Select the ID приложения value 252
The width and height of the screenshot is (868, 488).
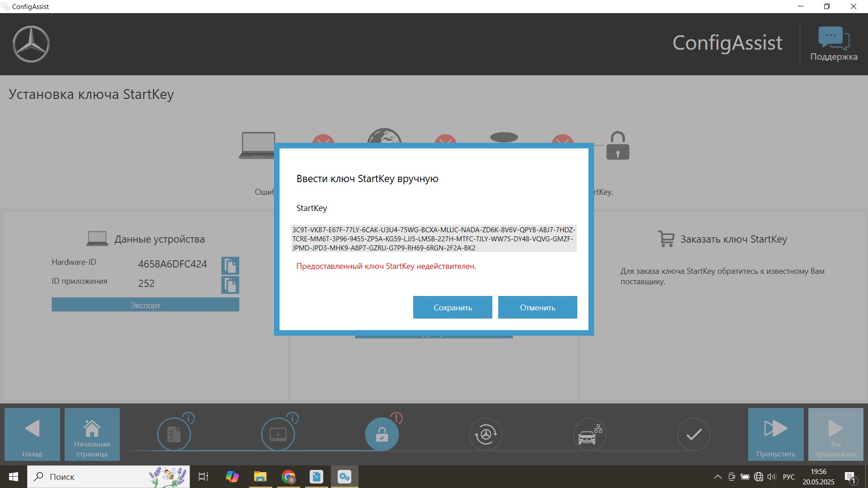point(146,283)
